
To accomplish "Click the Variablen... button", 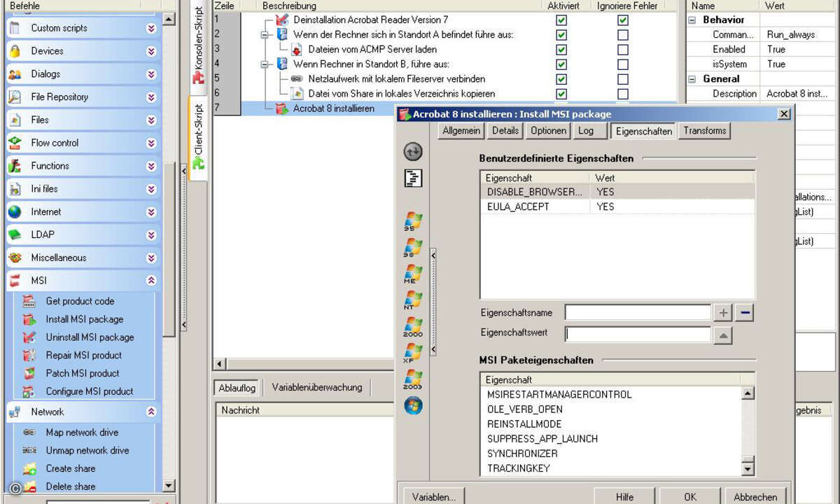I will [x=434, y=496].
